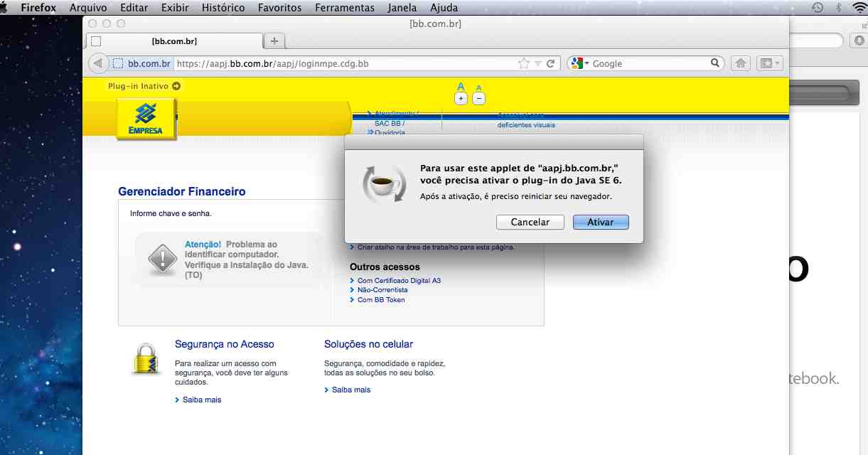This screenshot has width=868, height=455.
Task: Open the Favoritos menu
Action: click(x=279, y=8)
